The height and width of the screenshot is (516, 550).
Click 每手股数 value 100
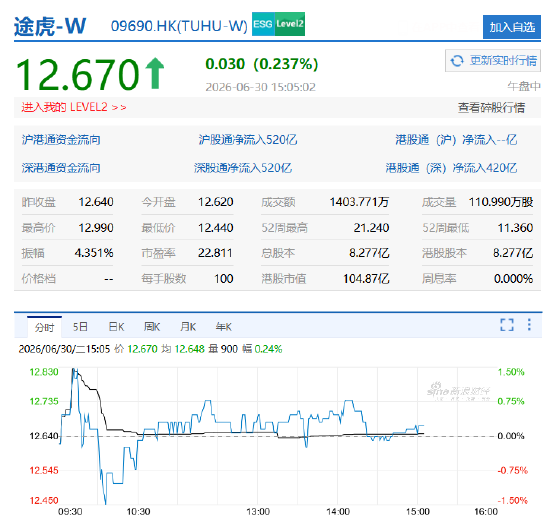point(223,279)
